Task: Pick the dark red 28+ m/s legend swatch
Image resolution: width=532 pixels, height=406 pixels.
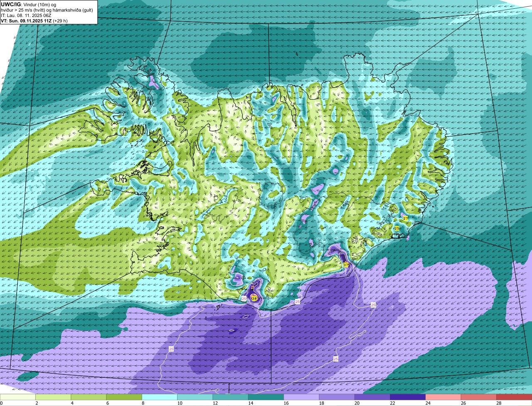Action: (x=514, y=397)
